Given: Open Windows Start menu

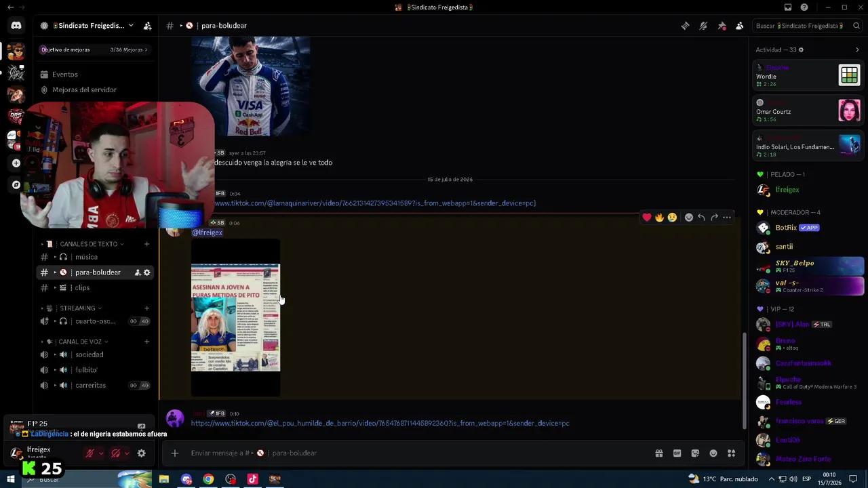Looking at the screenshot, I should click(10, 479).
